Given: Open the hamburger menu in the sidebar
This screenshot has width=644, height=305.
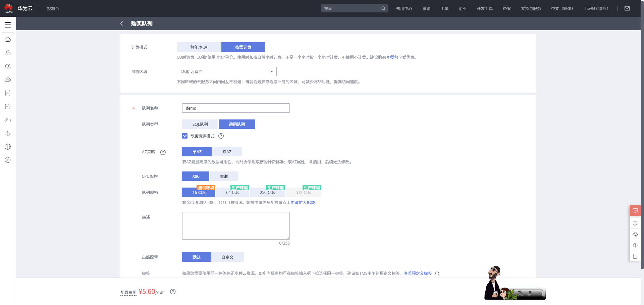Looking at the screenshot, I should 8,25.
